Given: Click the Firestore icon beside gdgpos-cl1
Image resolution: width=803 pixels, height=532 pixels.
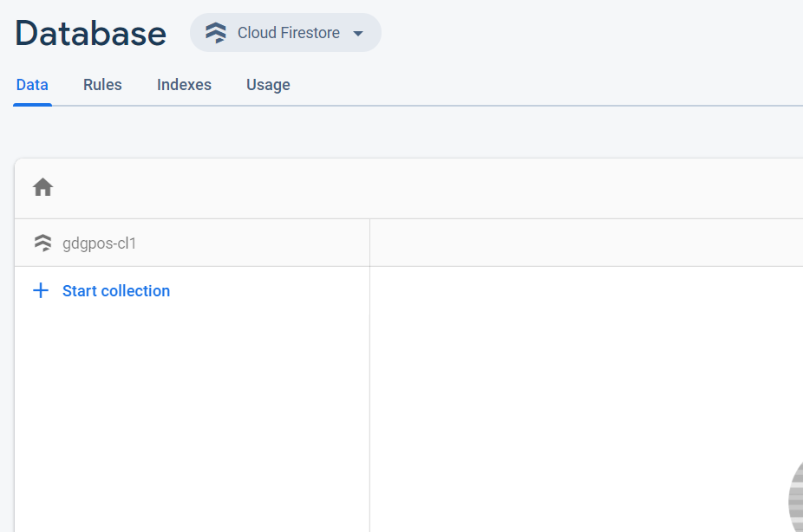Looking at the screenshot, I should tap(43, 243).
